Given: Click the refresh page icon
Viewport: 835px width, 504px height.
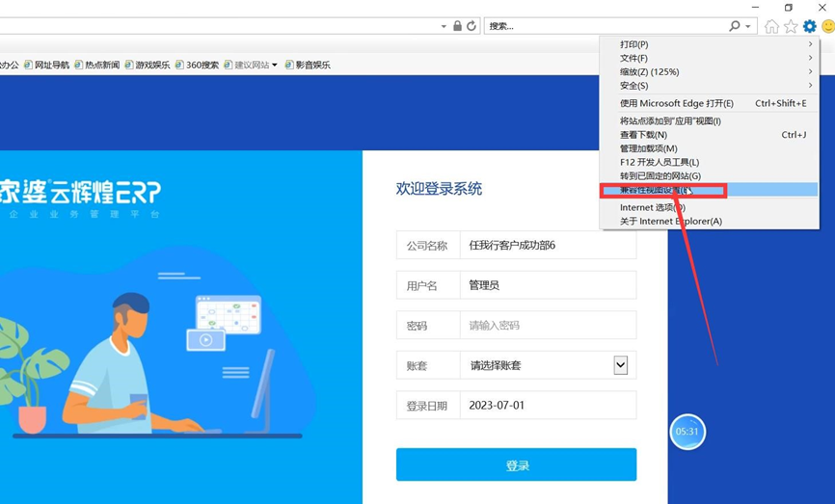Looking at the screenshot, I should click(471, 26).
